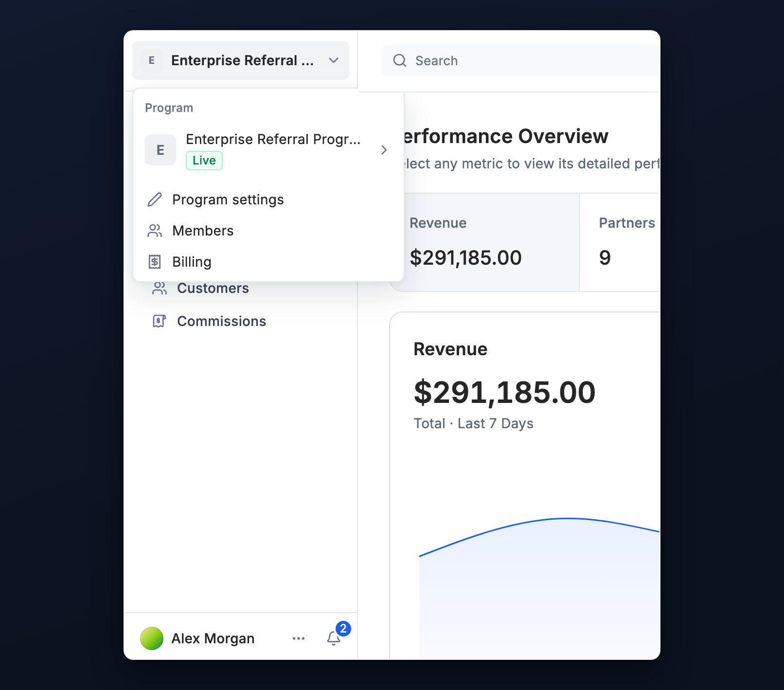Collapse the Enterprise Referral program switcher chevron
Image resolution: width=784 pixels, height=690 pixels.
click(x=334, y=60)
